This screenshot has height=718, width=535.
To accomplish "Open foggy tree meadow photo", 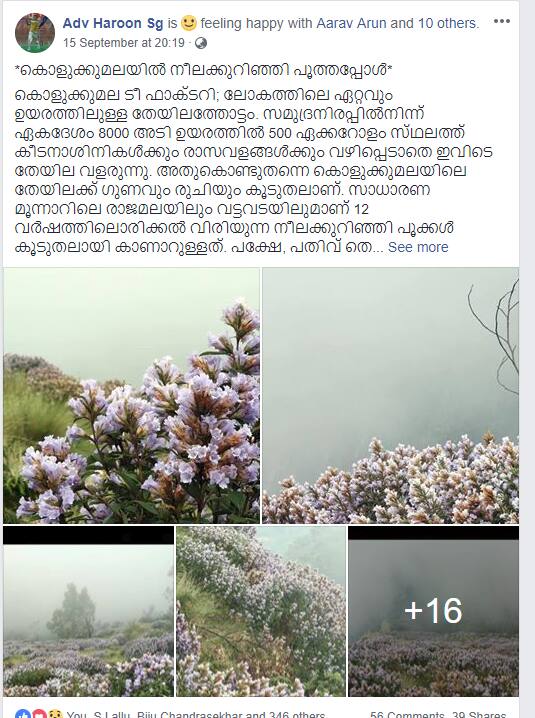I will [88, 611].
